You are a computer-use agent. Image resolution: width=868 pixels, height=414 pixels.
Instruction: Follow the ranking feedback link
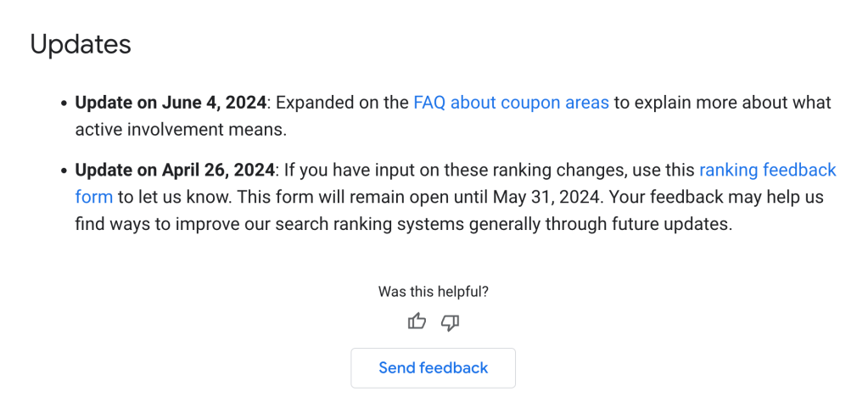click(x=767, y=170)
